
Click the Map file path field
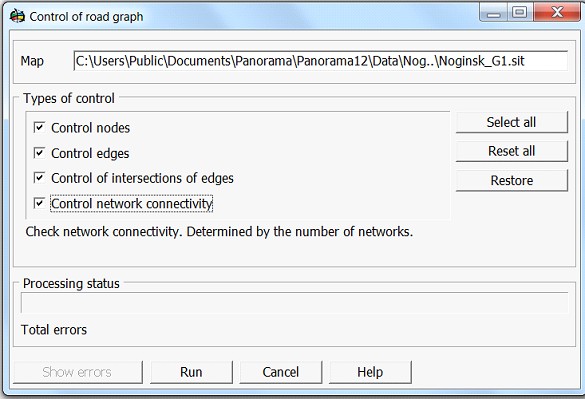pos(320,61)
